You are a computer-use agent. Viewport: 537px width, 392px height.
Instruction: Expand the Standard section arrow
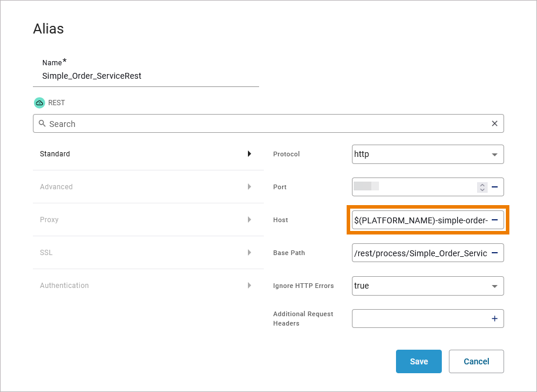click(x=249, y=153)
